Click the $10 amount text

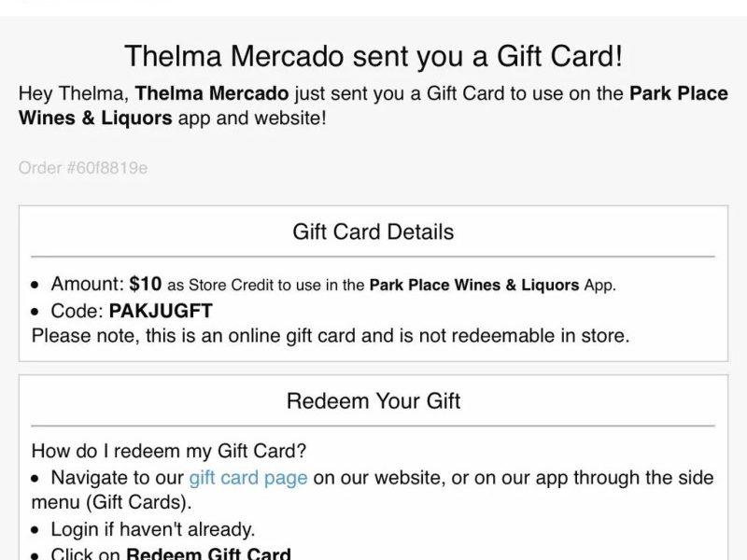pos(146,284)
